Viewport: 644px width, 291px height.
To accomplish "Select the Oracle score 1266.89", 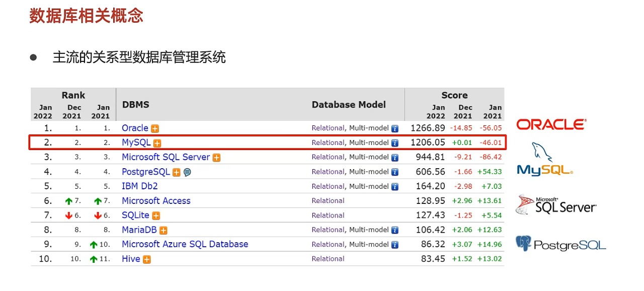I will click(x=428, y=128).
